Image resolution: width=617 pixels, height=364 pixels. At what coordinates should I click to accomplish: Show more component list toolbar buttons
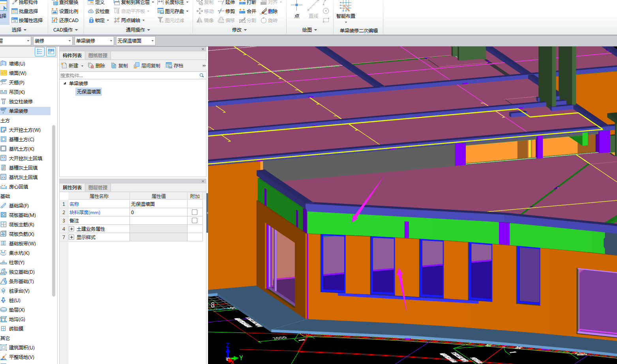[x=204, y=66]
